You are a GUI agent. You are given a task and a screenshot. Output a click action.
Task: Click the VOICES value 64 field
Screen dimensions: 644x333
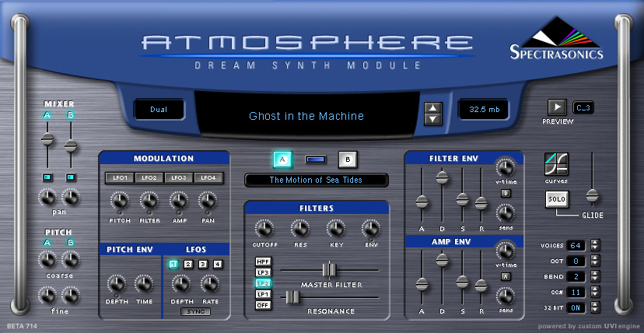point(576,246)
